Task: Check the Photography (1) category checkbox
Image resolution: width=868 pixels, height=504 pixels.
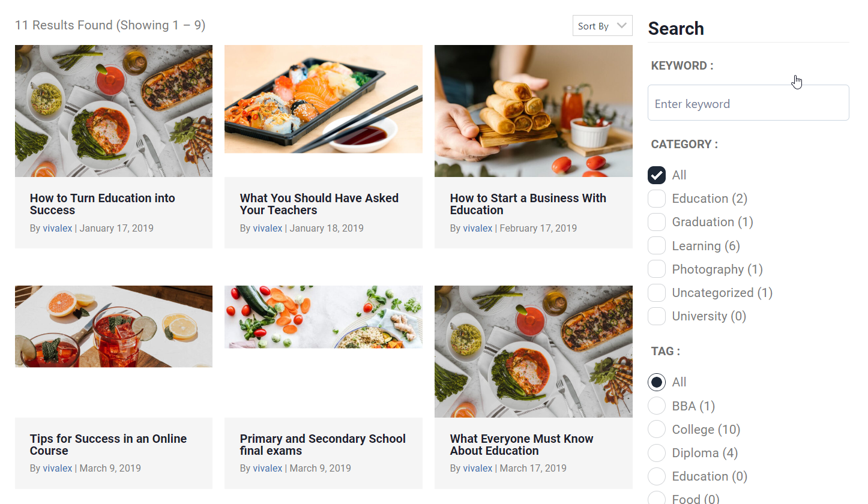Action: tap(657, 269)
